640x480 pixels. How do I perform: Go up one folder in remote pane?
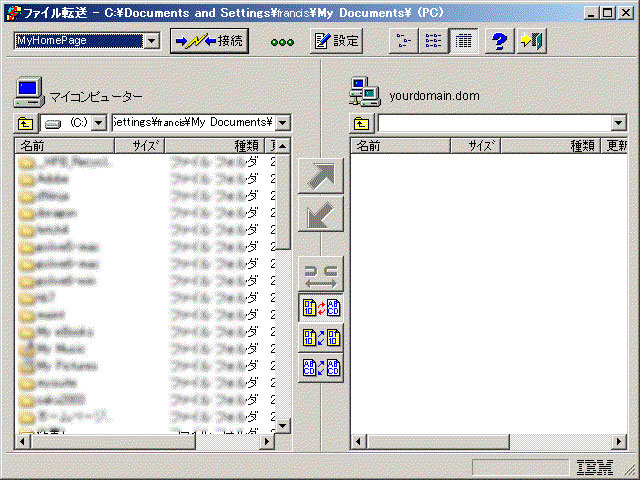click(x=361, y=123)
